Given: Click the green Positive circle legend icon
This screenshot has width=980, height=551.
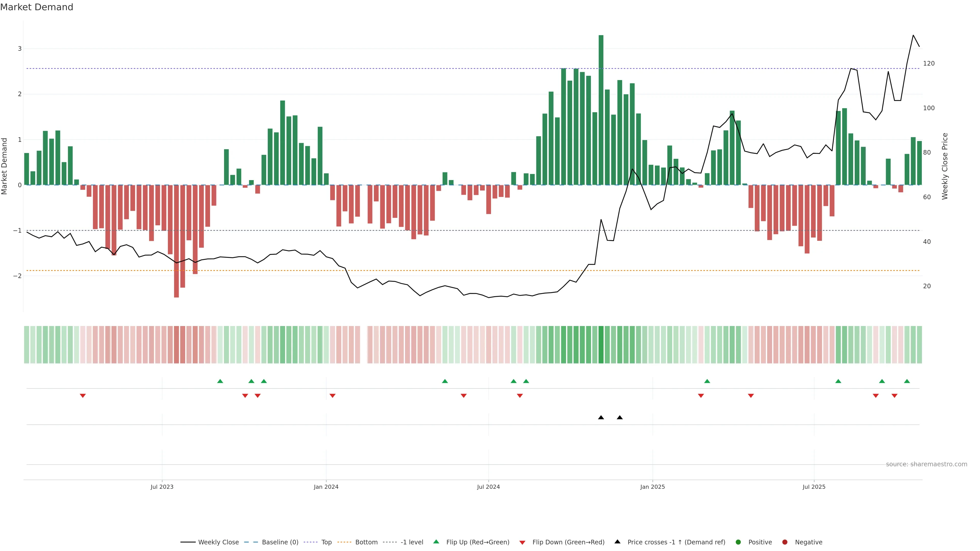Looking at the screenshot, I should point(738,542).
